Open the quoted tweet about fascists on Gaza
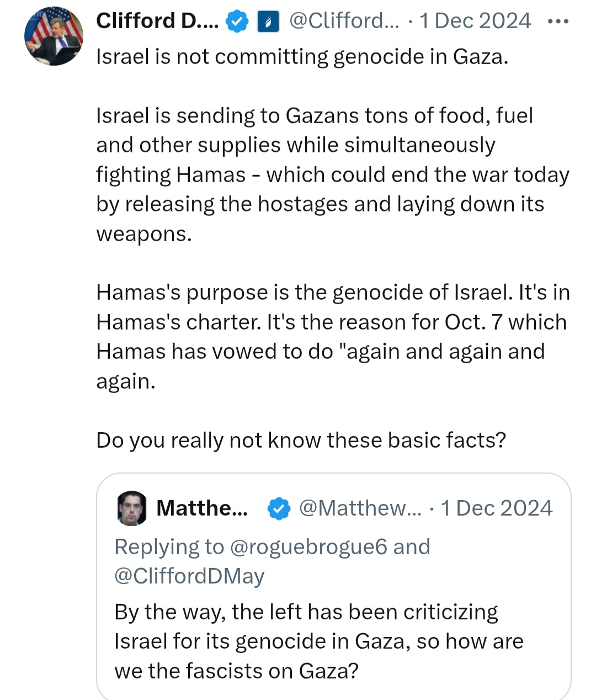The height and width of the screenshot is (700, 596). tap(333, 586)
